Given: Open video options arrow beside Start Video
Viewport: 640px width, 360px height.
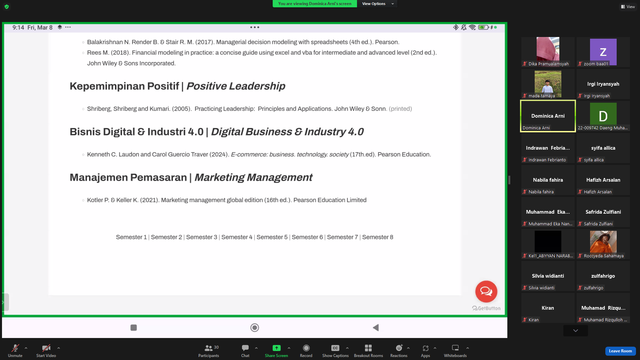Looking at the screenshot, I should pyautogui.click(x=59, y=348).
